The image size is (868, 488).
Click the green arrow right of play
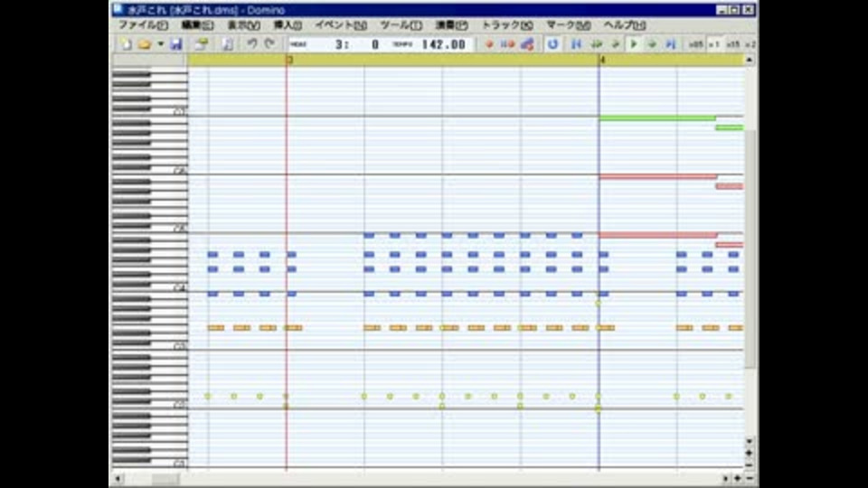pos(652,44)
